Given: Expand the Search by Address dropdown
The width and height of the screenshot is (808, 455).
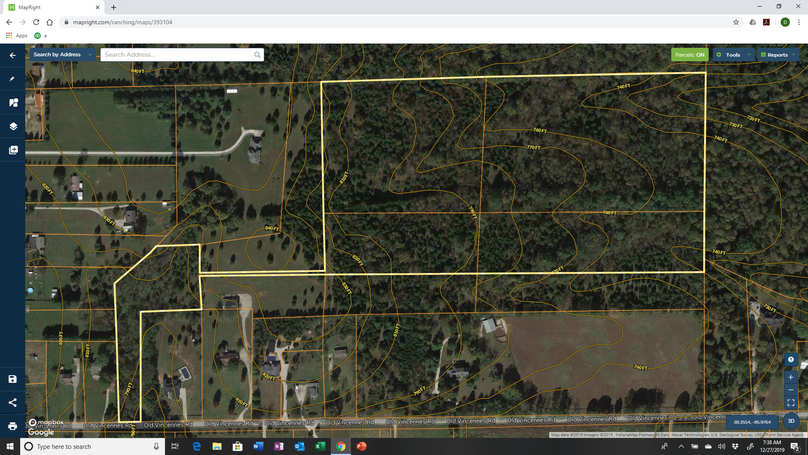Looking at the screenshot, I should 62,55.
